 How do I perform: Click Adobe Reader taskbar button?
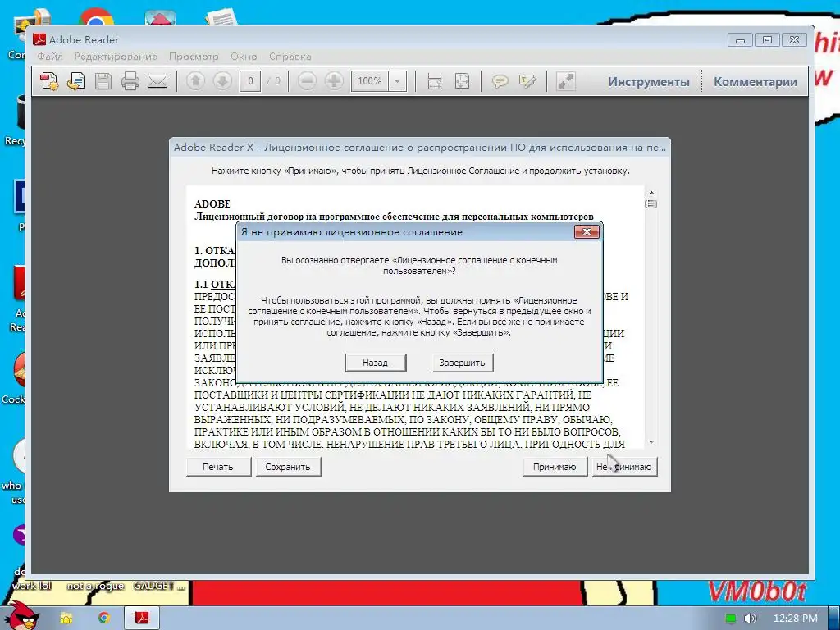tap(142, 619)
